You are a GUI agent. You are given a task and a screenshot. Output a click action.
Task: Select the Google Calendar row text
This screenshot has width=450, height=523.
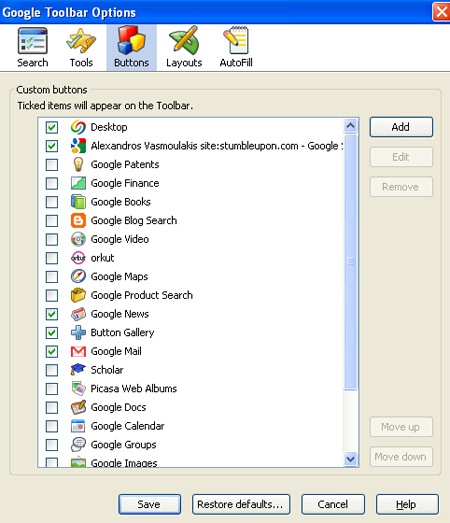pyautogui.click(x=127, y=426)
